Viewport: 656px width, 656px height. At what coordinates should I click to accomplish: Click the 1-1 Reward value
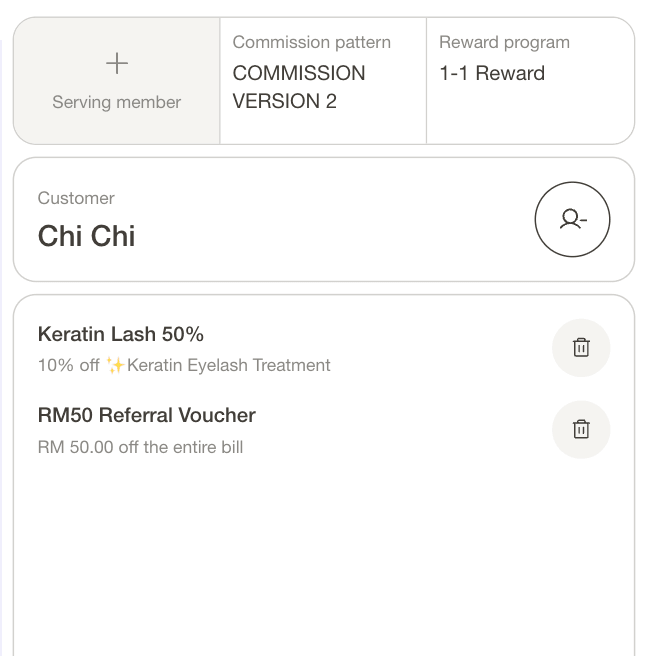(492, 73)
